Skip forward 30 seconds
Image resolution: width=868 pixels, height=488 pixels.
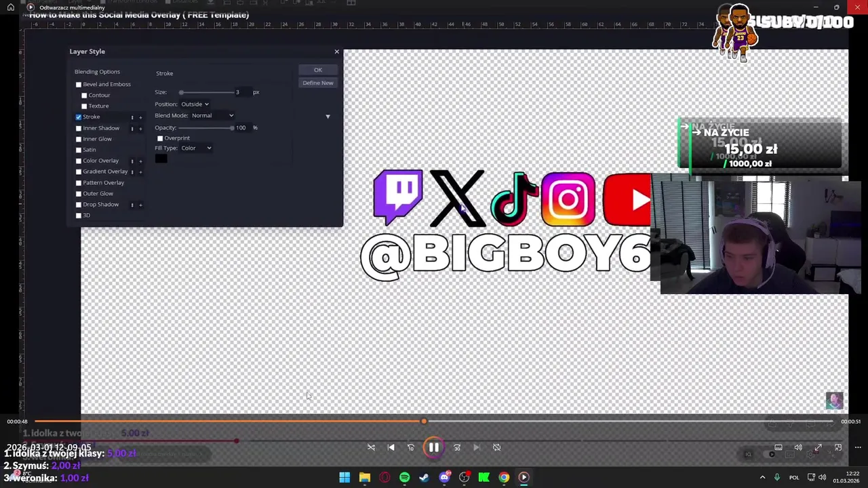[x=457, y=447]
